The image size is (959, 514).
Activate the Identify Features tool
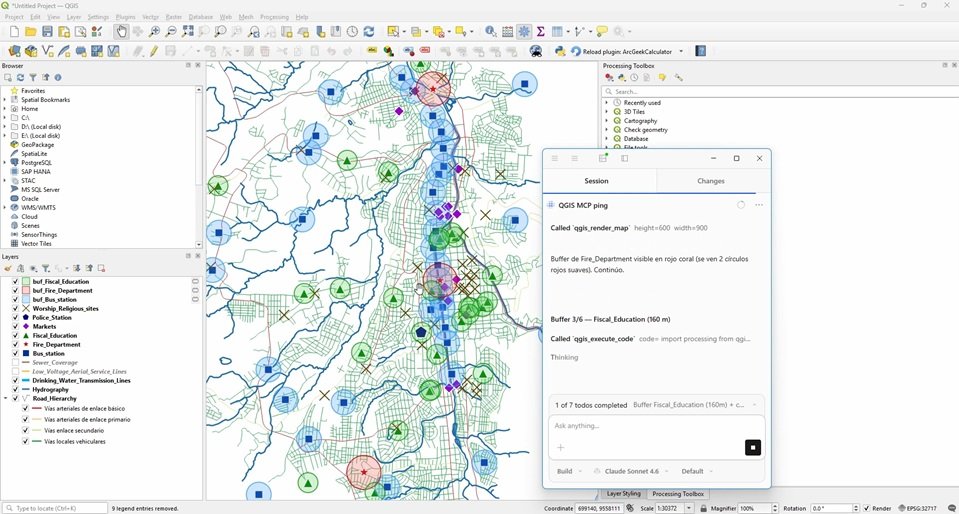[491, 31]
